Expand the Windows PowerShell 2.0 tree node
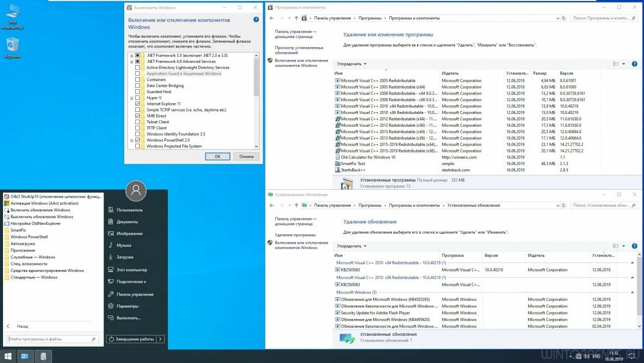The height and width of the screenshot is (363, 644). (132, 140)
